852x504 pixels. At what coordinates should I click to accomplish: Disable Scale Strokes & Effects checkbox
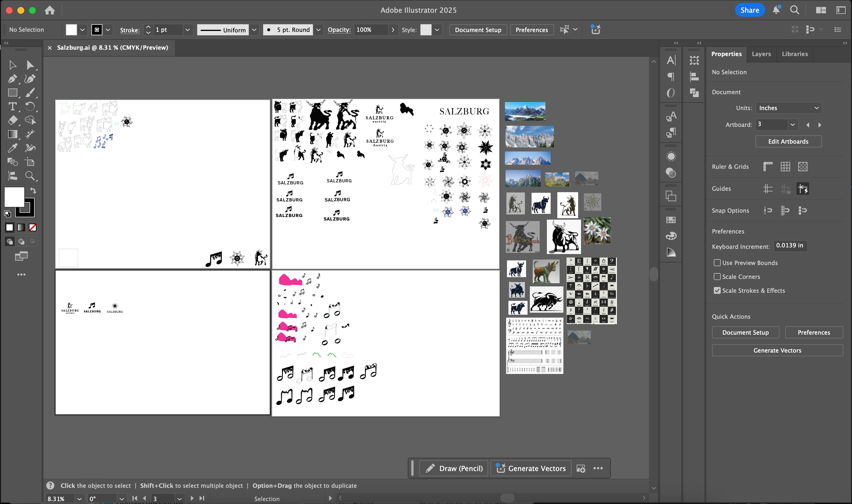point(717,290)
